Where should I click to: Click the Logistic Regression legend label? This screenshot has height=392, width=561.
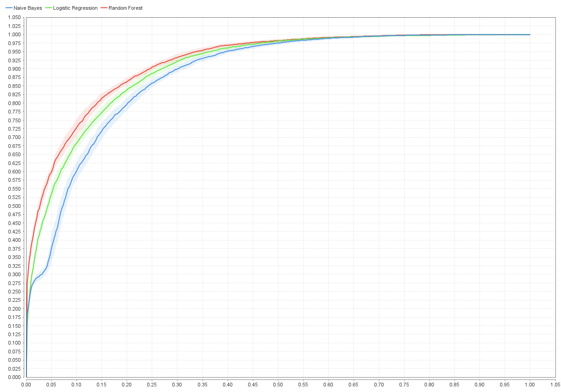tap(75, 8)
